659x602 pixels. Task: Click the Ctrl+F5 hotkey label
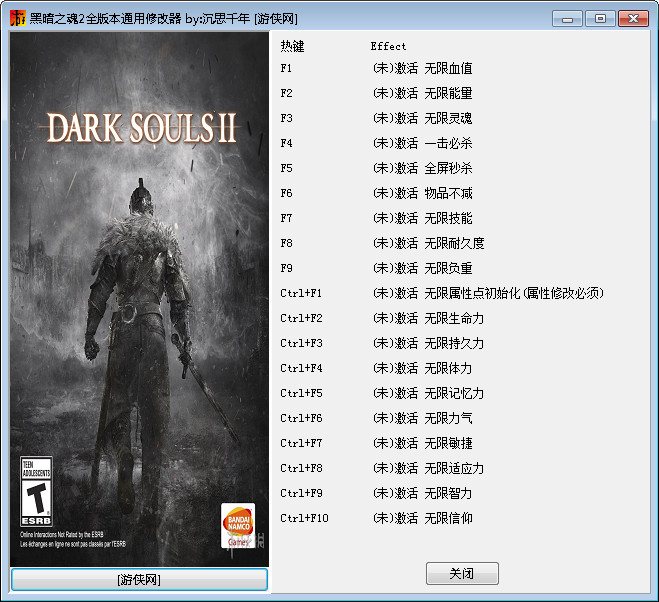pyautogui.click(x=301, y=393)
